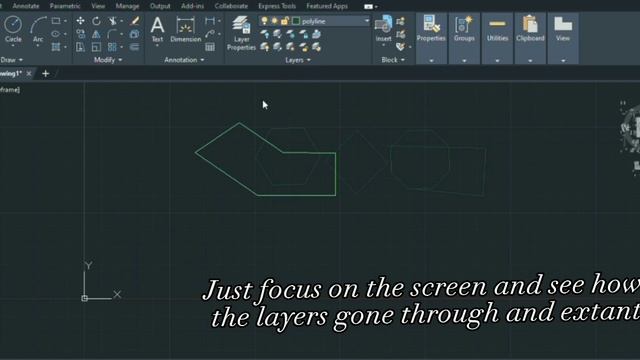Click the layer Isolate tool icon
This screenshot has width=640, height=360.
point(278,34)
